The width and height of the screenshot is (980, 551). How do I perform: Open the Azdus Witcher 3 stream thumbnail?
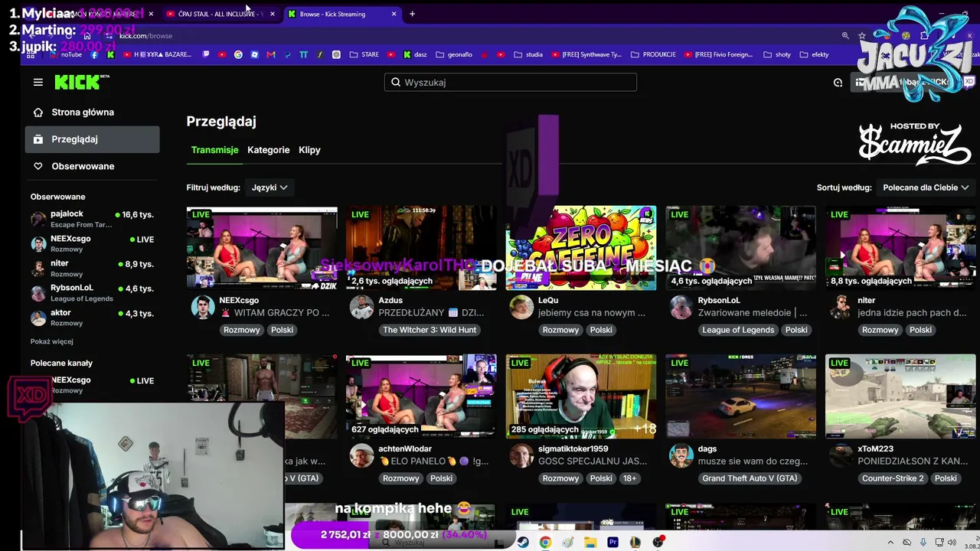pyautogui.click(x=421, y=248)
